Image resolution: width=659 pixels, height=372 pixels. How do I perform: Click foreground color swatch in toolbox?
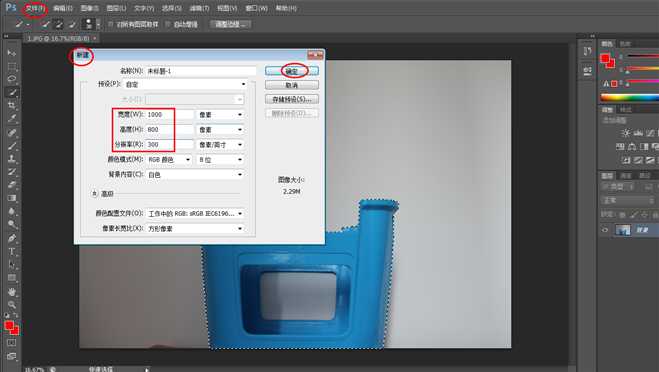(x=9, y=326)
